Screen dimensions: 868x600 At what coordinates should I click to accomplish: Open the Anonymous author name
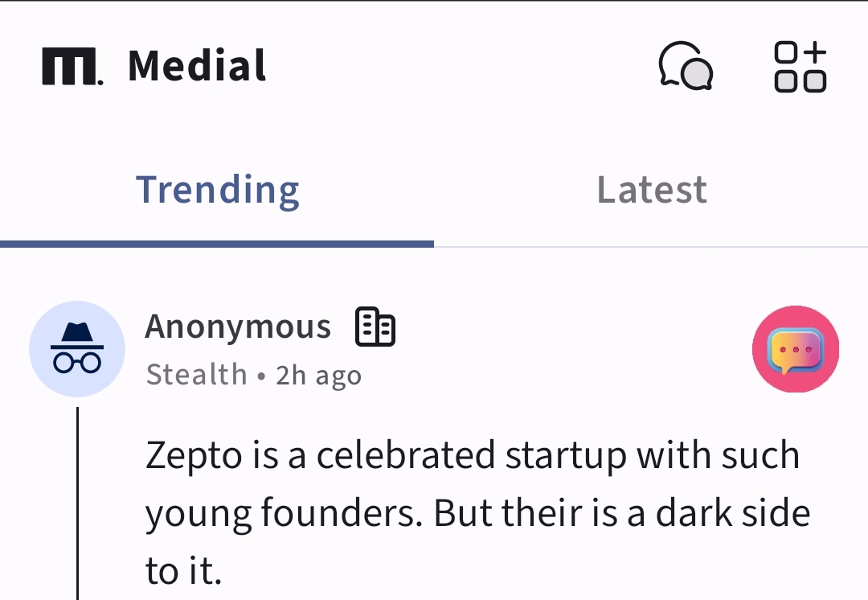click(238, 327)
